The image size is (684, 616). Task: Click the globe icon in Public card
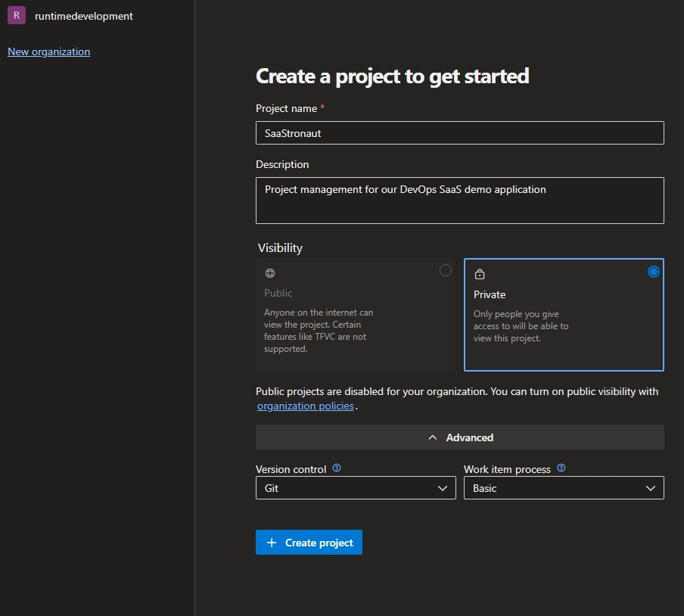270,273
